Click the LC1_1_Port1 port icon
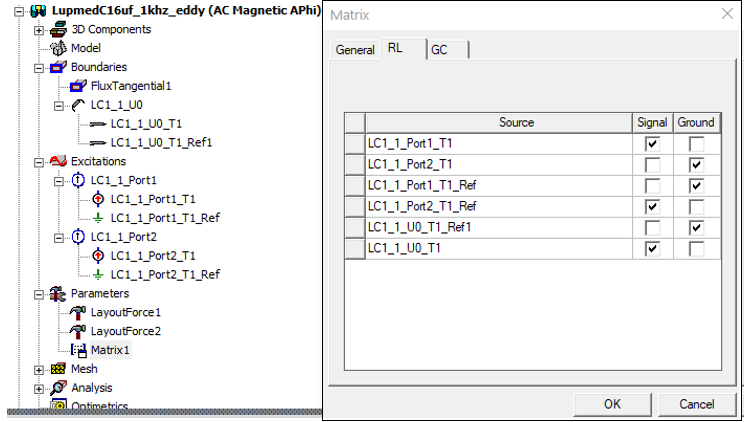The height and width of the screenshot is (422, 744). tap(78, 180)
